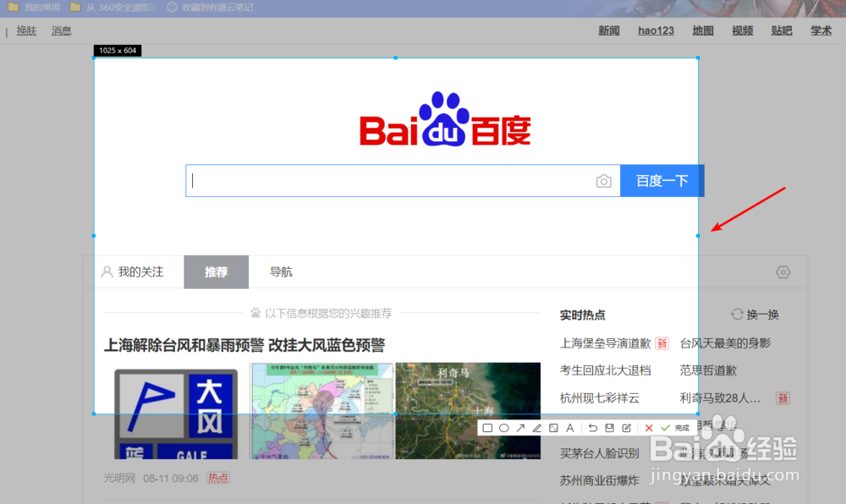Viewport: 846px width, 504px height.
Task: Click the 百度一下 search button
Action: click(x=662, y=181)
